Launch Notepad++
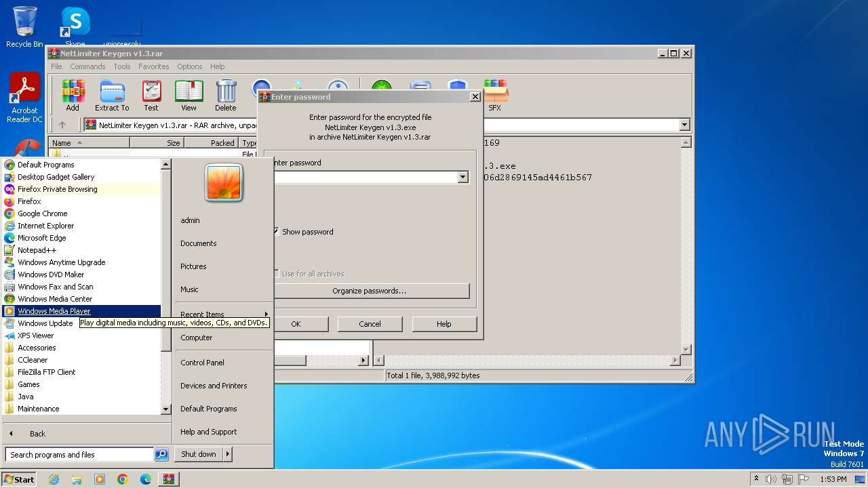Screen dimensions: 868x488 click(x=81, y=250)
